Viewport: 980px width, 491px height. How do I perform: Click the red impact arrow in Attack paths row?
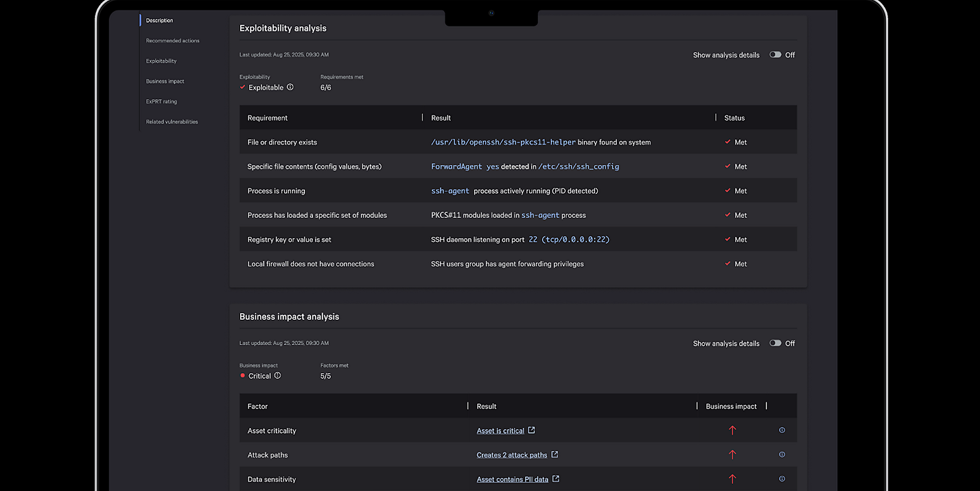coord(732,455)
